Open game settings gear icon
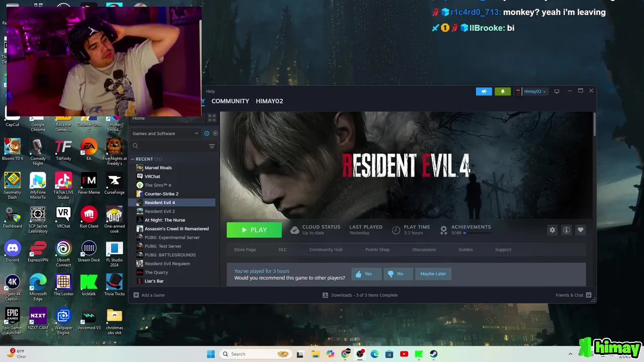 coord(552,230)
